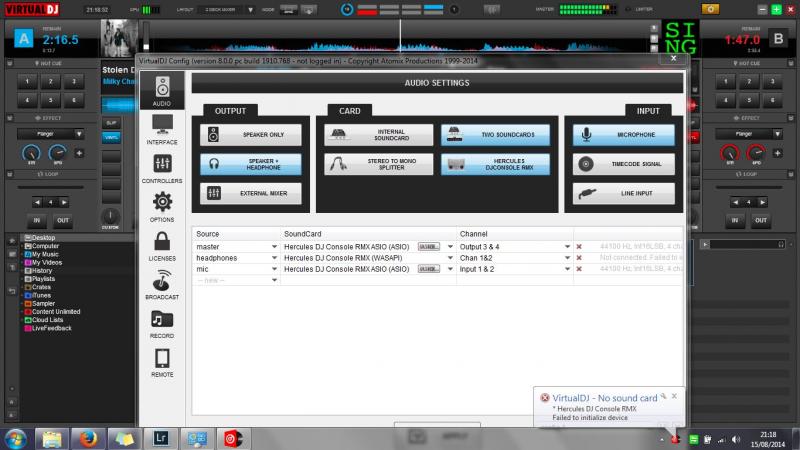
Task: Select deck B letter icon
Action: tap(778, 39)
